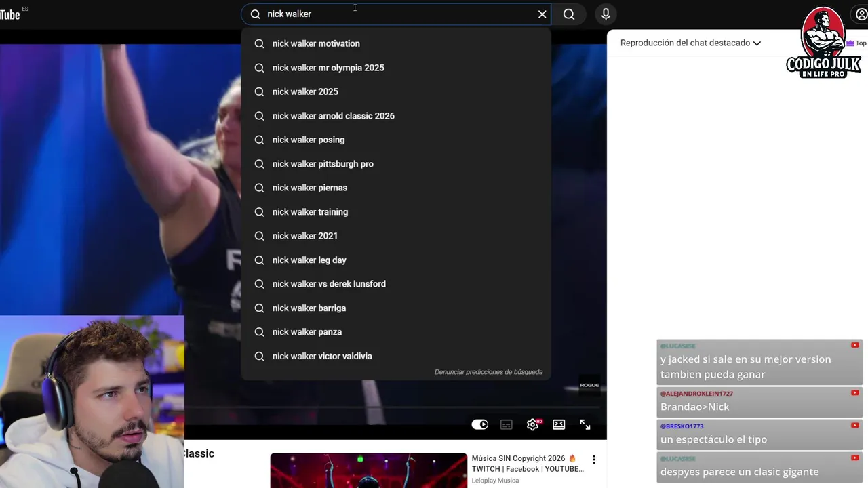Image resolution: width=868 pixels, height=488 pixels.
Task: Click chat message 'un espectáculo el tipo'
Action: (x=713, y=439)
